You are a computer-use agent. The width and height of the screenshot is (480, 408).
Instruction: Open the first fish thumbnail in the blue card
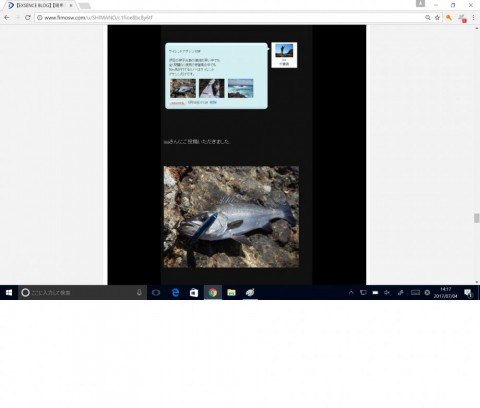pyautogui.click(x=183, y=88)
